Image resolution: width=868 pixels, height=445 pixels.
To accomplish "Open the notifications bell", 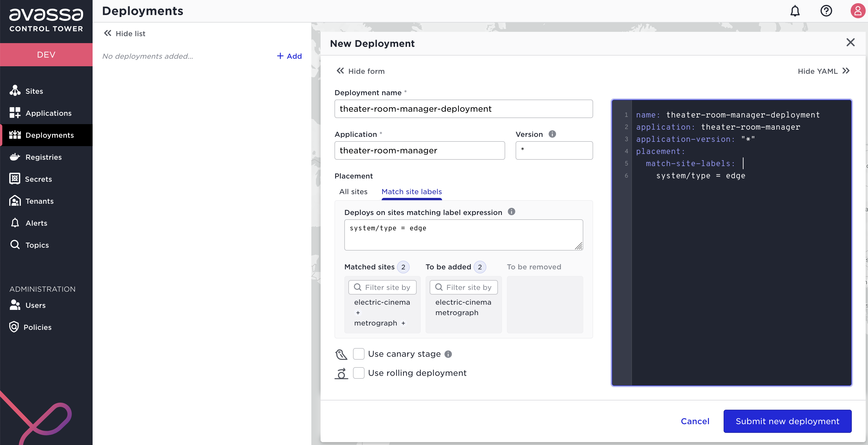I will pyautogui.click(x=795, y=11).
